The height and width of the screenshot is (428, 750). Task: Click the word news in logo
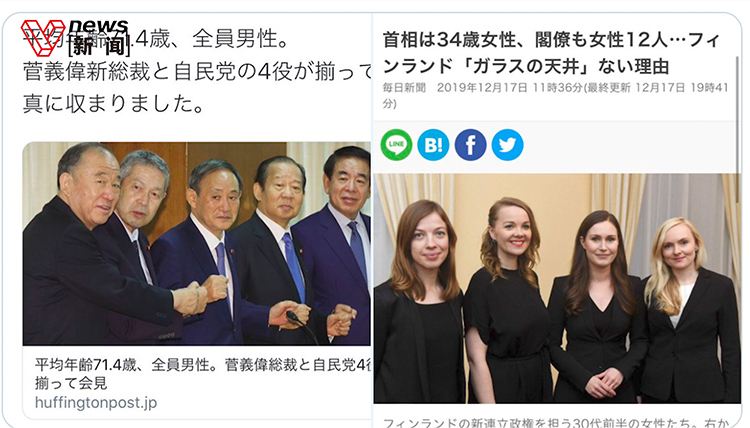pos(99,26)
